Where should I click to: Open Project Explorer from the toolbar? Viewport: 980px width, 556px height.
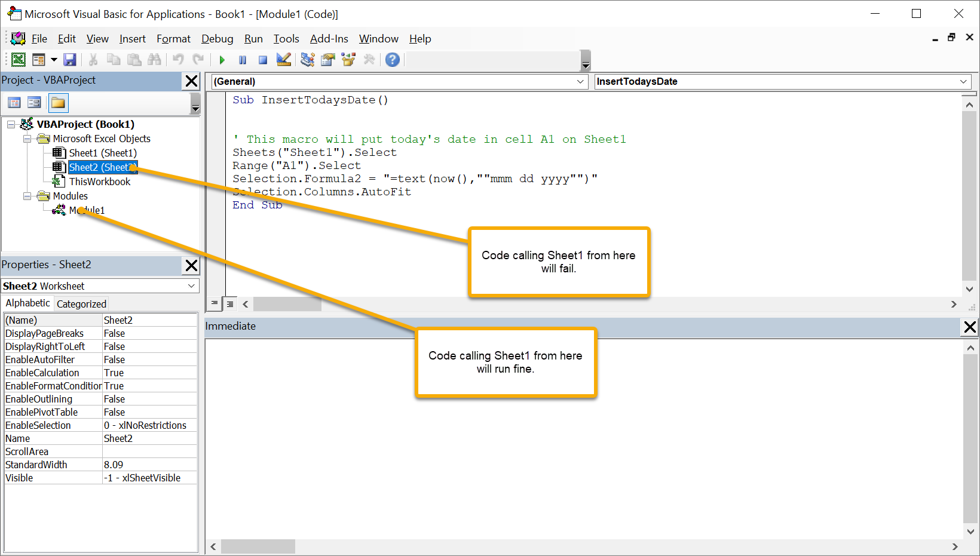(308, 60)
